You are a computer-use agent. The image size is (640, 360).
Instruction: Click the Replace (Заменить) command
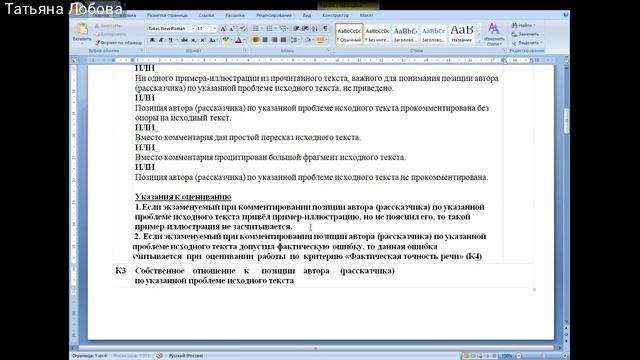(x=526, y=34)
